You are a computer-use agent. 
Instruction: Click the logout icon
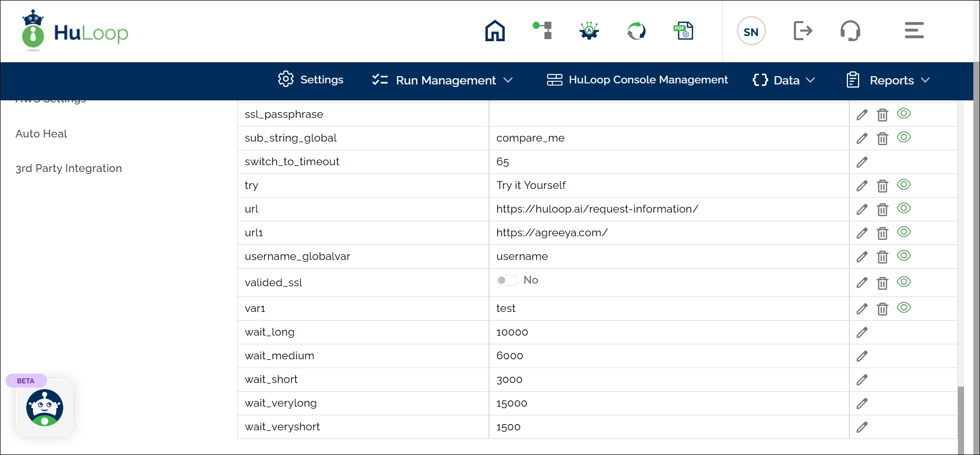pos(803,31)
